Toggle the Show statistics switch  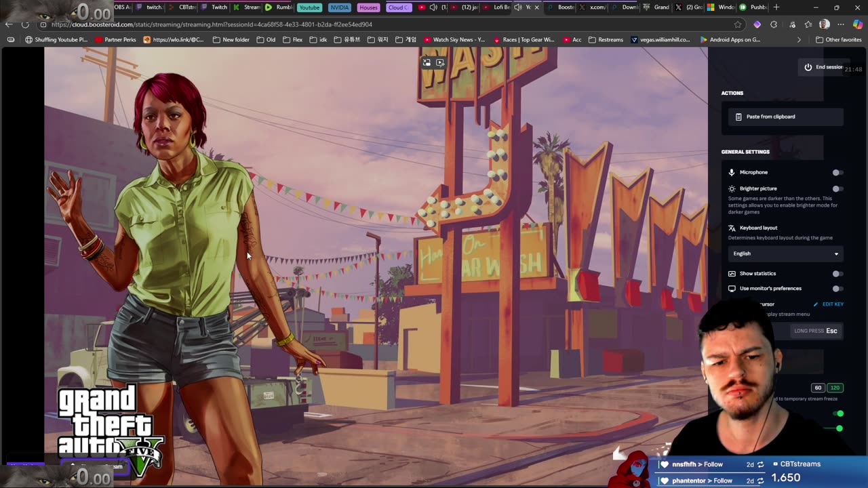837,274
